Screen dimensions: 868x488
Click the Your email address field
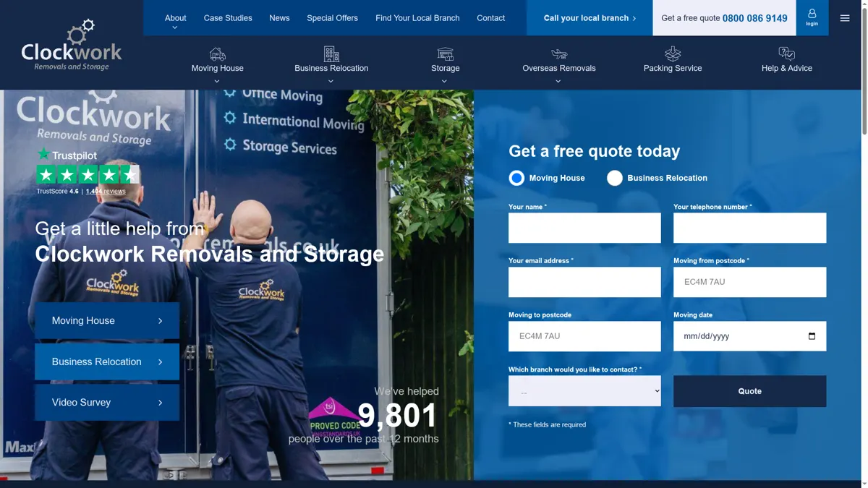(584, 282)
